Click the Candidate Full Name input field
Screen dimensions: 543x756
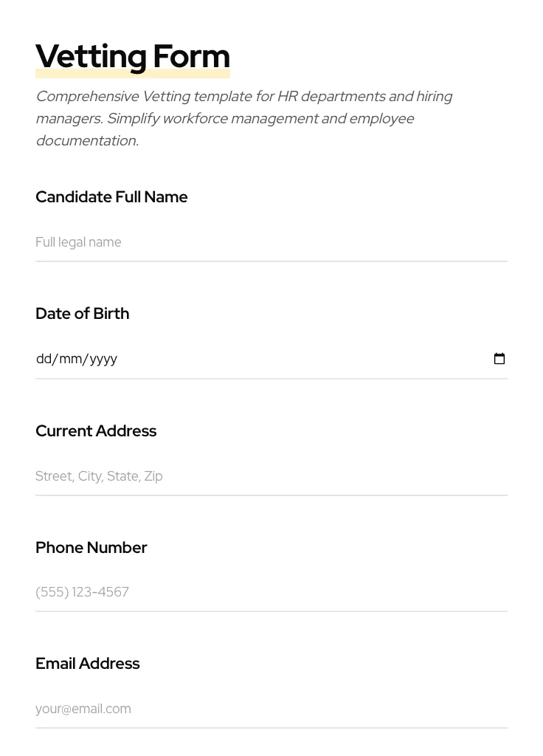tap(271, 242)
